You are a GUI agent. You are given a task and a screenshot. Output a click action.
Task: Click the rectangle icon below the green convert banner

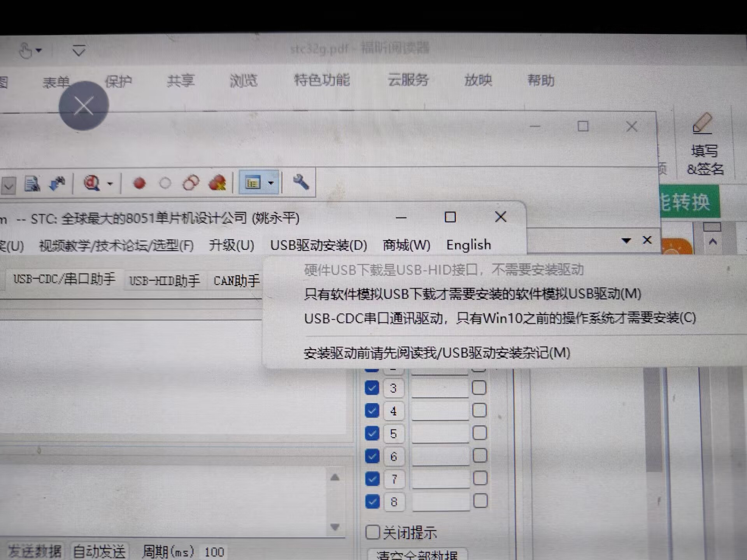712,227
